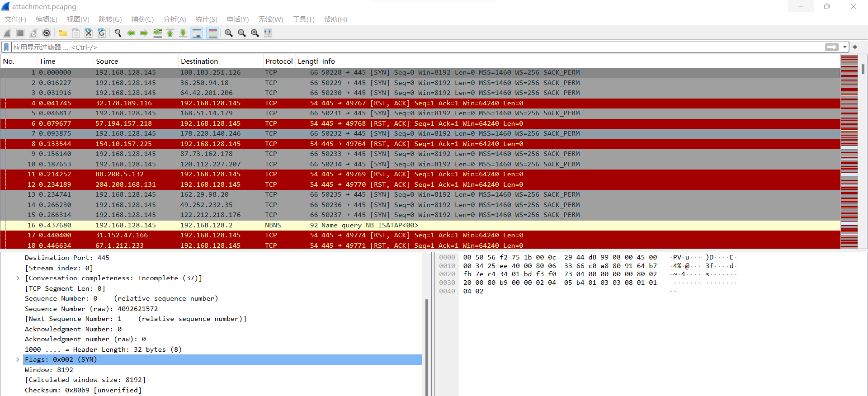Open the 无线(W) menu
The image size is (868, 396).
(x=271, y=19)
